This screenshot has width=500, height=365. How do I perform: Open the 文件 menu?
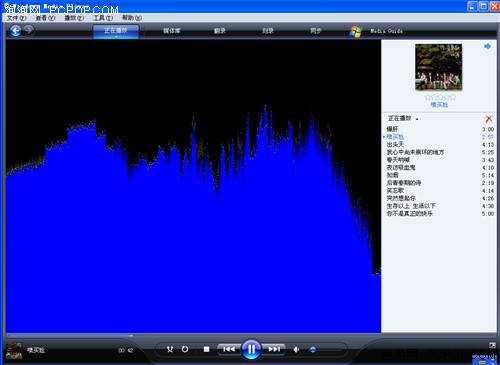[17, 18]
